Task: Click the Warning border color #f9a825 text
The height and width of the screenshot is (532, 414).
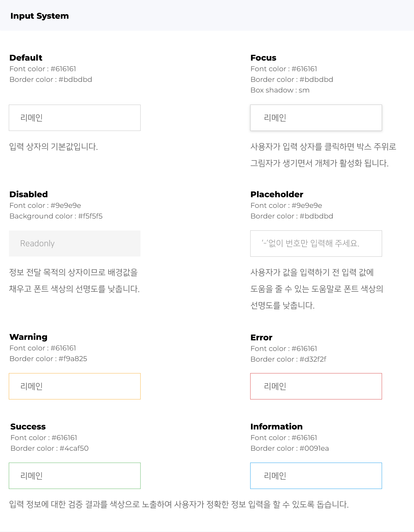Action: pos(48,359)
